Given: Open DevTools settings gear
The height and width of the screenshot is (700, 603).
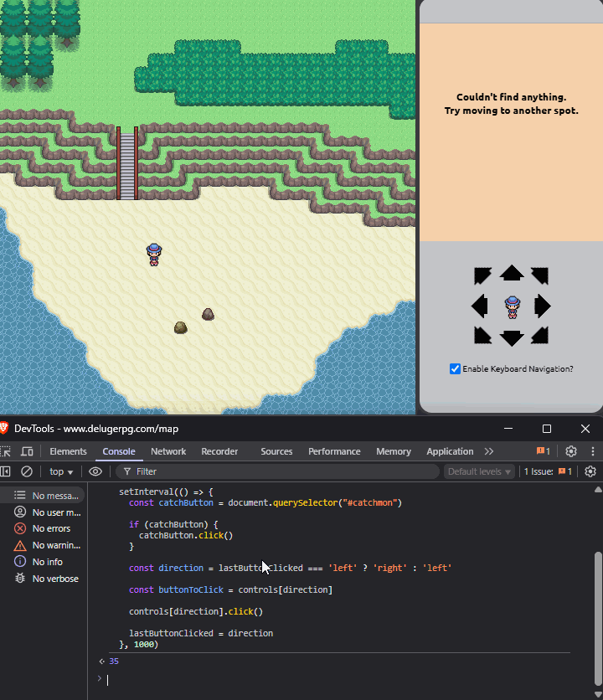Looking at the screenshot, I should pyautogui.click(x=571, y=451).
